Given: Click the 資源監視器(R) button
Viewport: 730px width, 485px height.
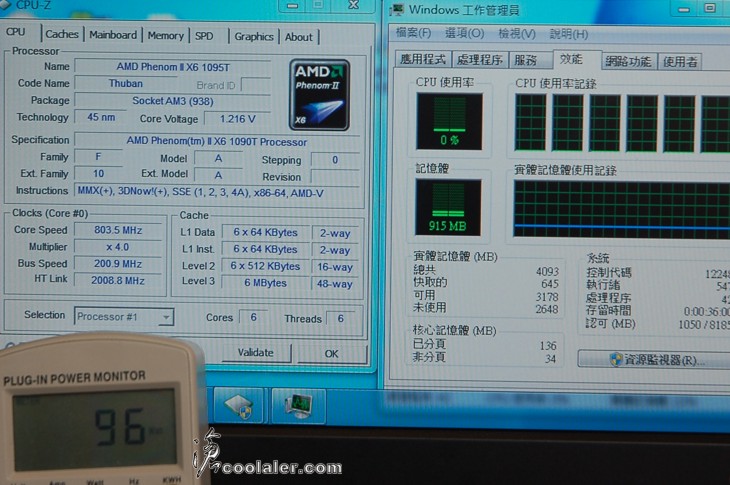Looking at the screenshot, I should (656, 360).
